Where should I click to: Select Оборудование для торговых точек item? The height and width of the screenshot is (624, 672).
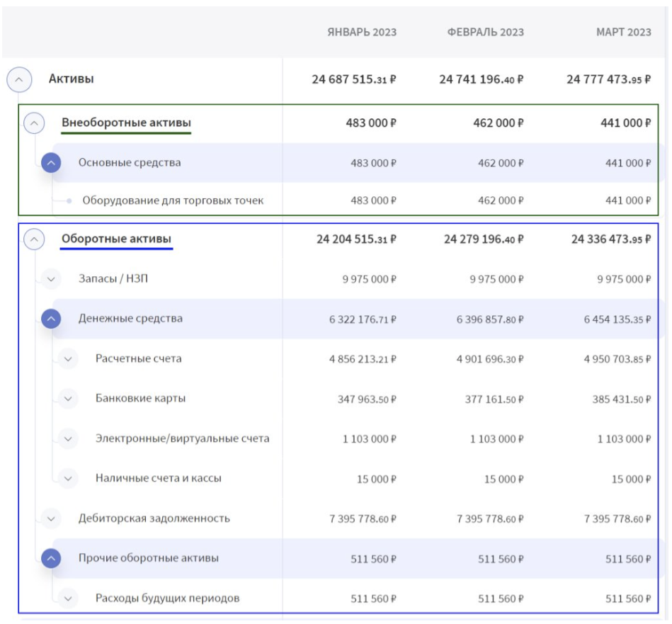pyautogui.click(x=173, y=200)
